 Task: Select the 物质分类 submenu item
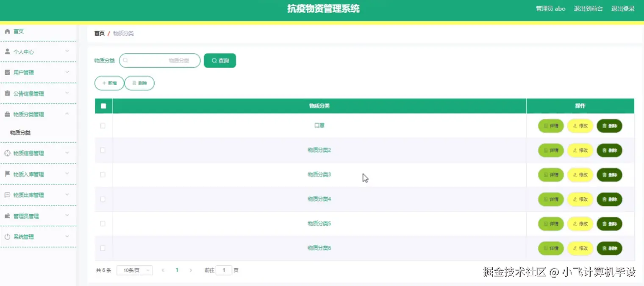[21, 132]
